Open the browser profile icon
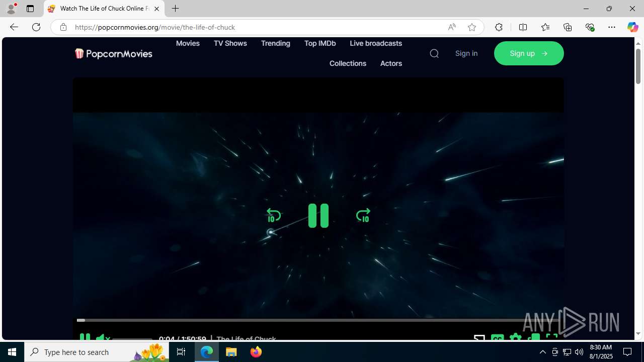The height and width of the screenshot is (362, 644). tap(11, 9)
